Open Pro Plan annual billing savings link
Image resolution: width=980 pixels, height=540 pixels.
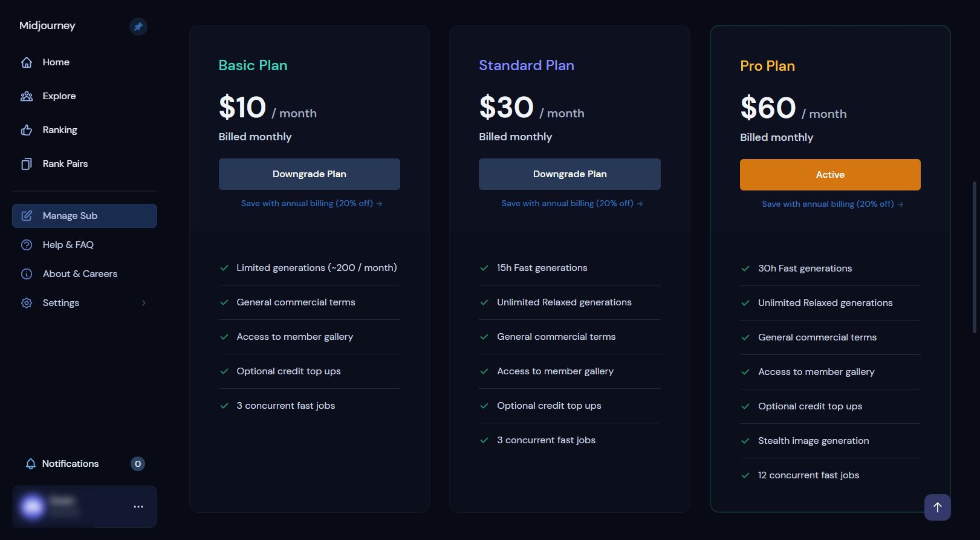(832, 204)
